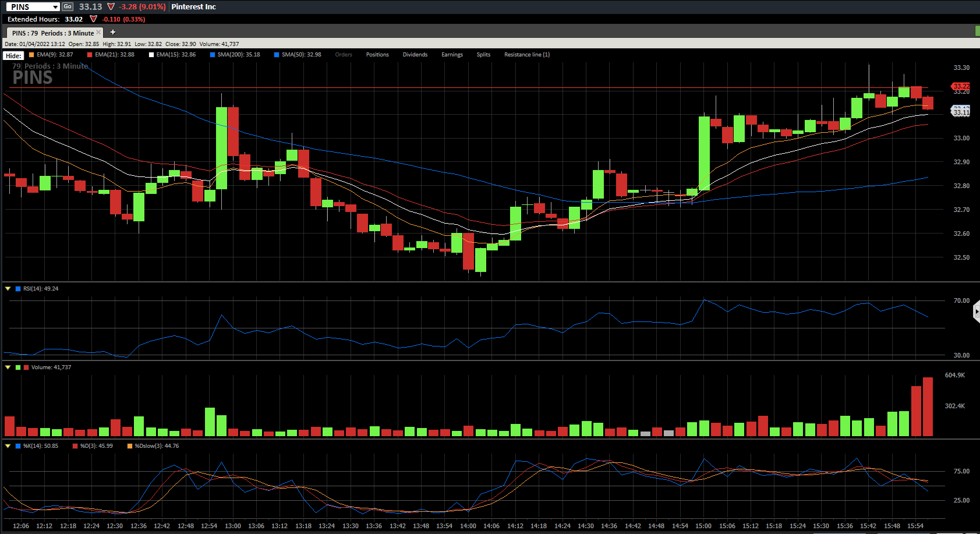Close the PINS 3 Minute chart tab
Viewport: 980px width, 534px height.
[x=98, y=33]
